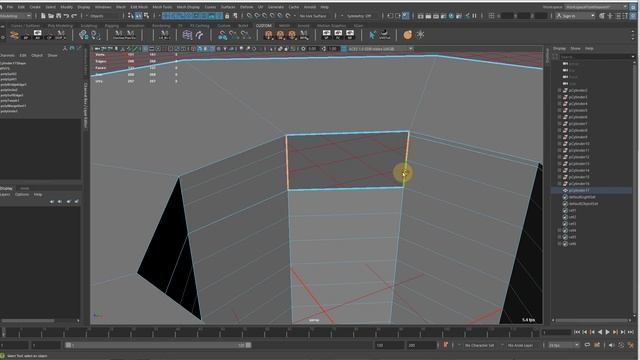Open the 24 fps frame rate dropdown
The width and height of the screenshot is (640, 360).
(x=563, y=345)
